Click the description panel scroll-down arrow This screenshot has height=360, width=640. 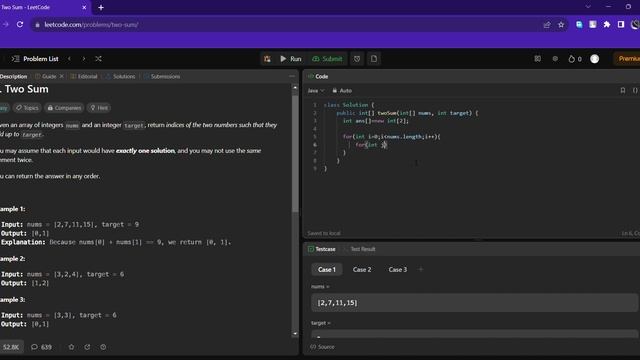coord(295,333)
